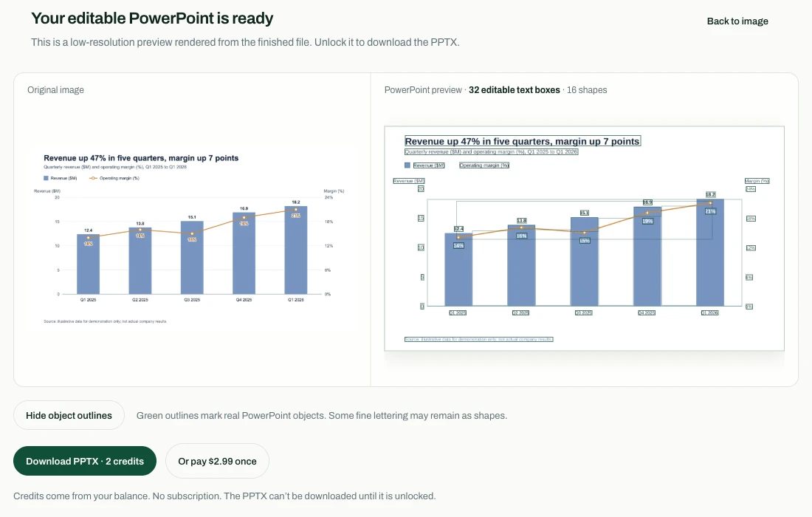
Task: Click the '16 shapes' count
Action: pos(587,90)
